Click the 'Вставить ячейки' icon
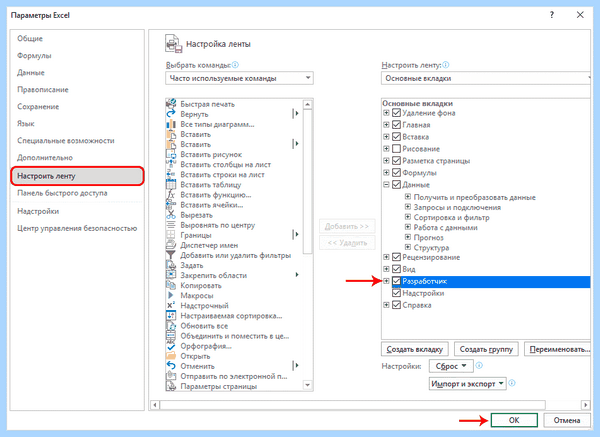The width and height of the screenshot is (600, 437). point(171,205)
